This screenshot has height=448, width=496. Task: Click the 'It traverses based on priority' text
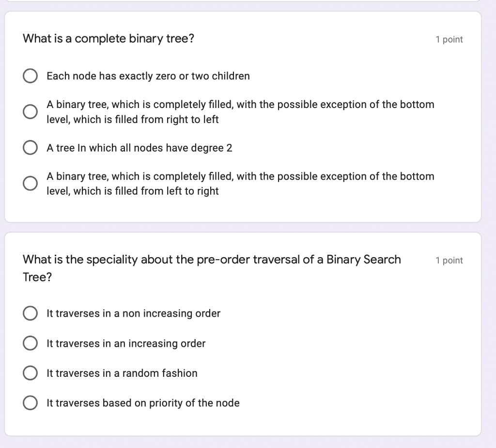pyautogui.click(x=143, y=403)
